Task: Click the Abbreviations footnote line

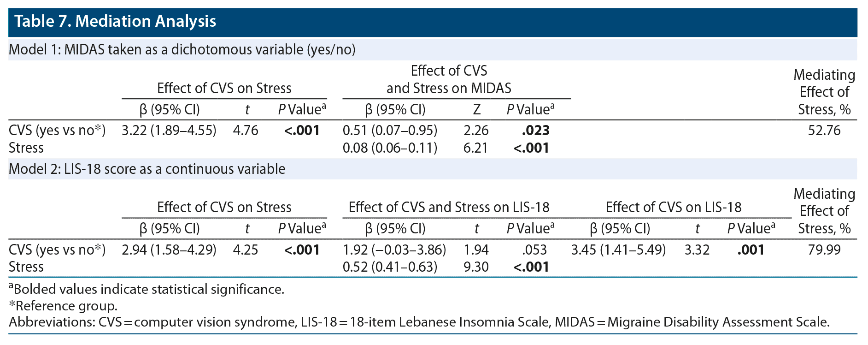Action: coord(419,322)
